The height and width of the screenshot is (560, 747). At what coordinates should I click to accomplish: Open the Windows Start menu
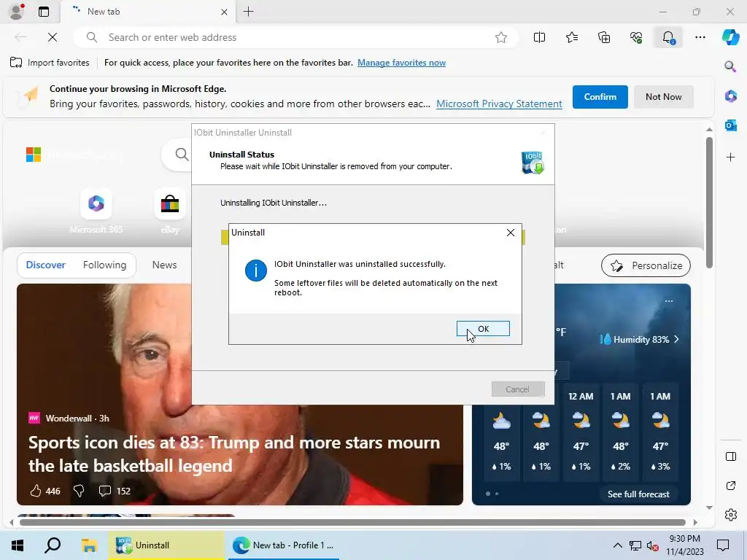[x=18, y=545]
